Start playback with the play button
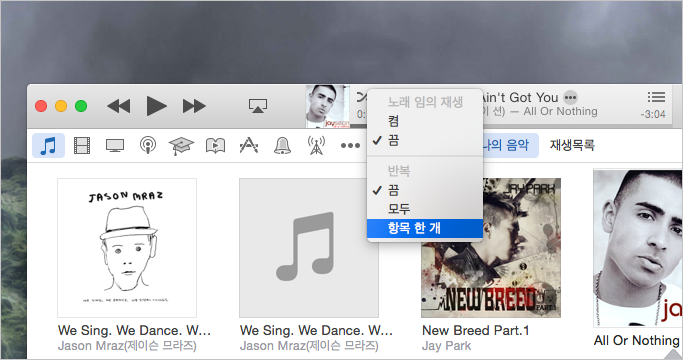Image resolution: width=683 pixels, height=360 pixels. [156, 106]
